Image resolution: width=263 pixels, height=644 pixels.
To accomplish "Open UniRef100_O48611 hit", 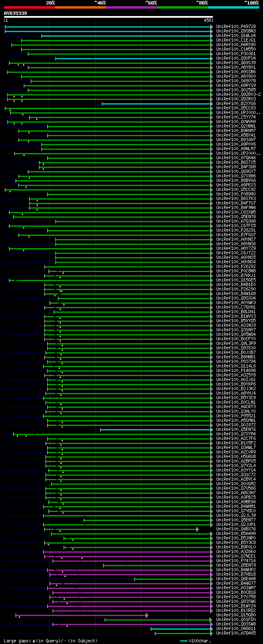I will (x=236, y=628).
